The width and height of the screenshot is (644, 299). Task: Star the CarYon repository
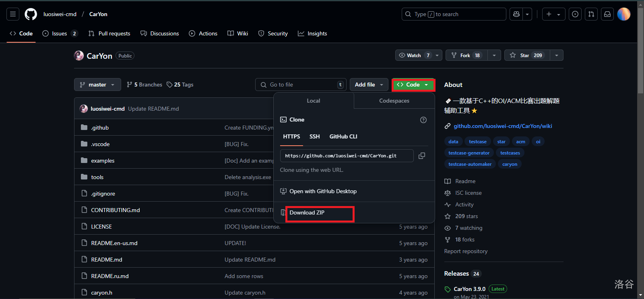click(x=526, y=55)
